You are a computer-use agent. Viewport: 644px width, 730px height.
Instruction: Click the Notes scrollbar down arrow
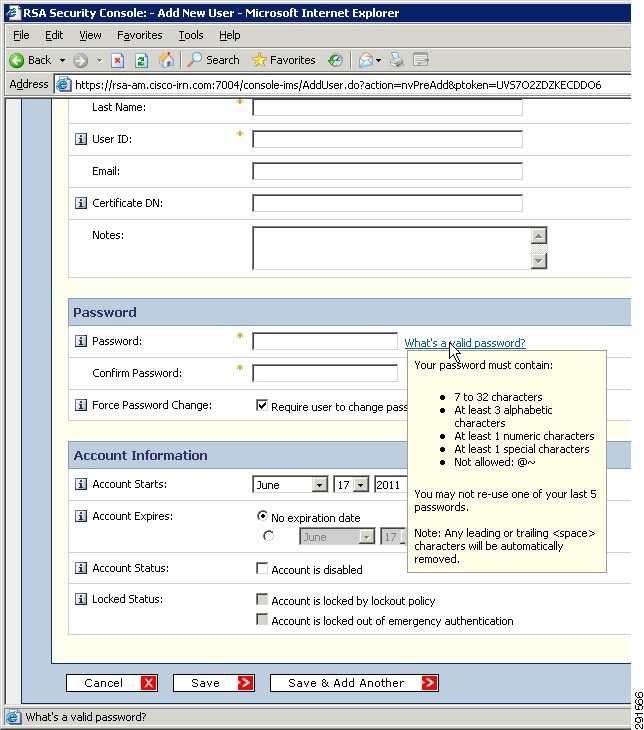coord(539,261)
